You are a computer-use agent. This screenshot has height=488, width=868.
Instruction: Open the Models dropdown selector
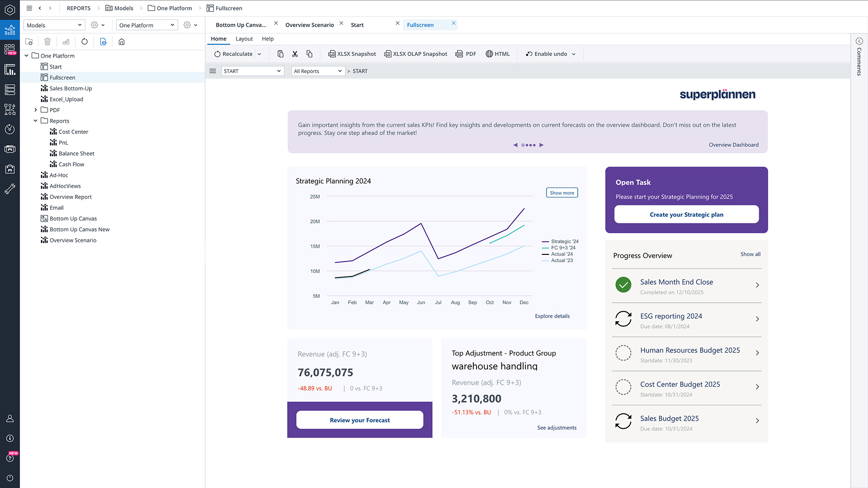[54, 25]
